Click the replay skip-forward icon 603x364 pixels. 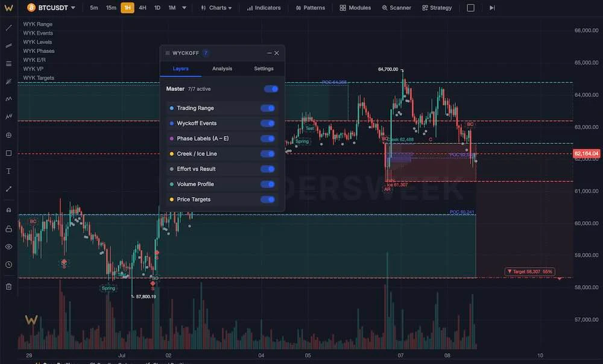point(492,8)
